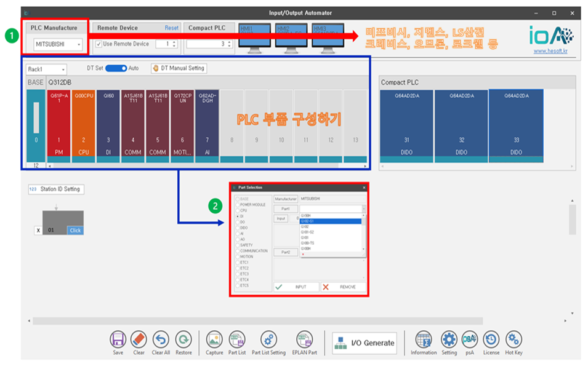Click the EPLAN Part icon

click(305, 339)
